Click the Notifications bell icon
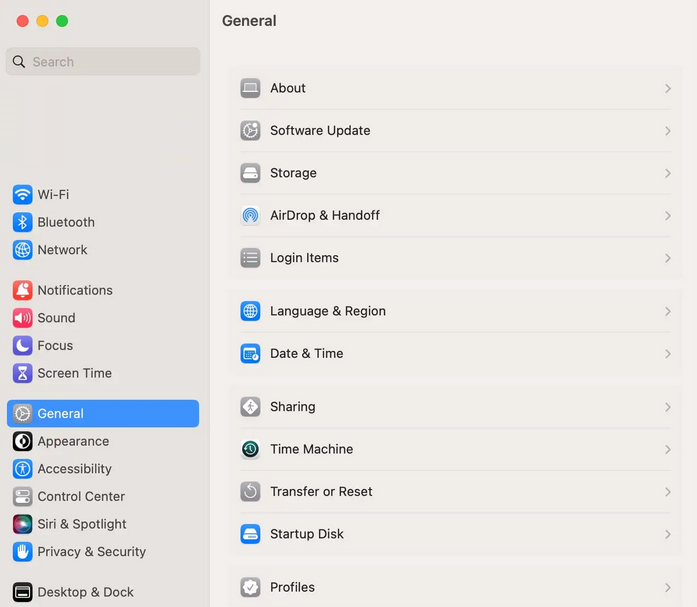697x607 pixels. (x=22, y=290)
